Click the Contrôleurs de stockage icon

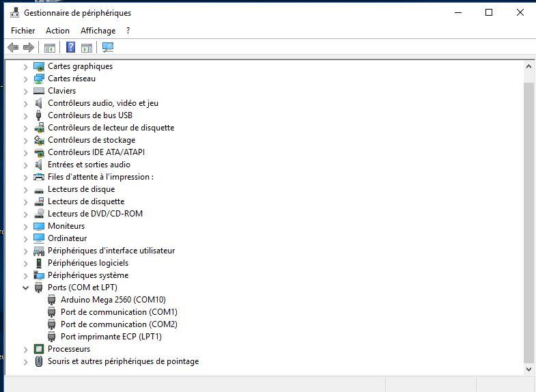39,140
